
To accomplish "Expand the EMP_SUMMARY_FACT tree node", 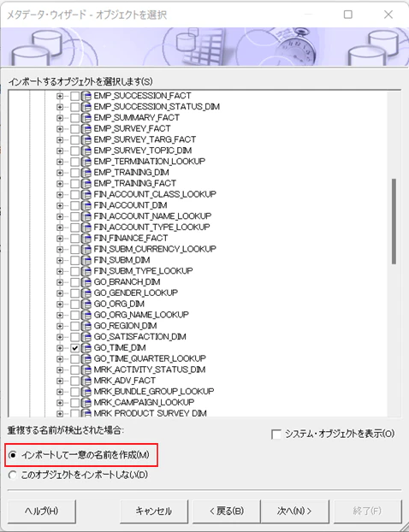I will pyautogui.click(x=60, y=118).
